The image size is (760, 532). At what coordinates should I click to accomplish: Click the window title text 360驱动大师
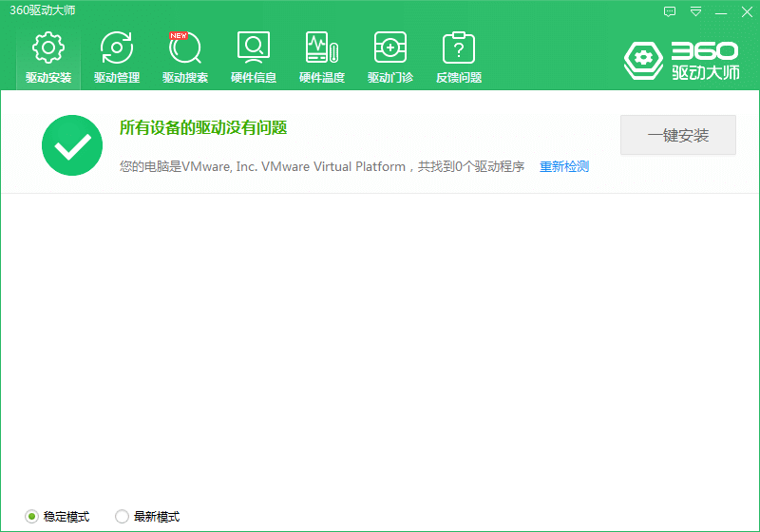[43, 10]
